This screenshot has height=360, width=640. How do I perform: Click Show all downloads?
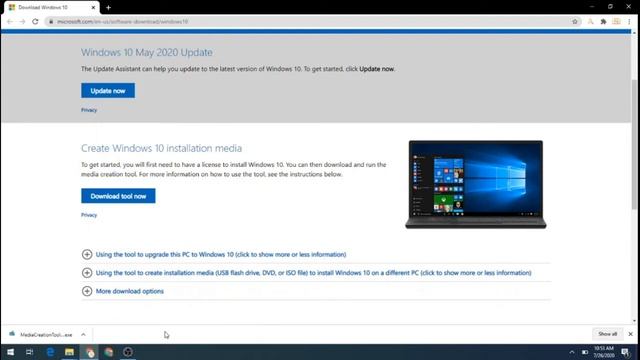[607, 334]
